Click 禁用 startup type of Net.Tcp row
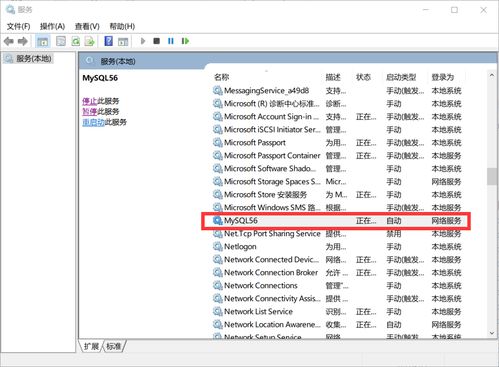The height and width of the screenshot is (367, 499). click(394, 234)
